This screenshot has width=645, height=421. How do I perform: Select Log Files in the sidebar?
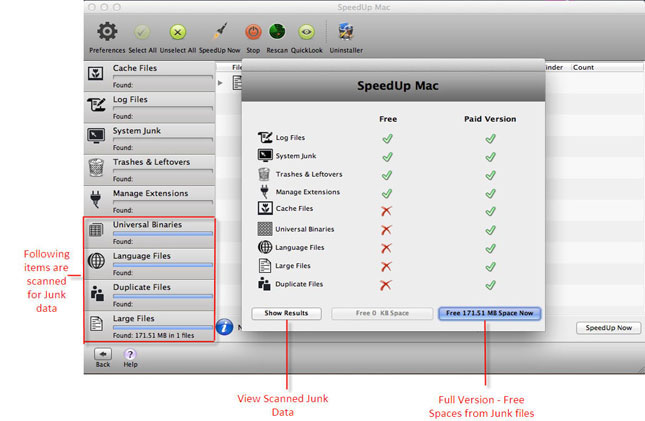pyautogui.click(x=150, y=107)
